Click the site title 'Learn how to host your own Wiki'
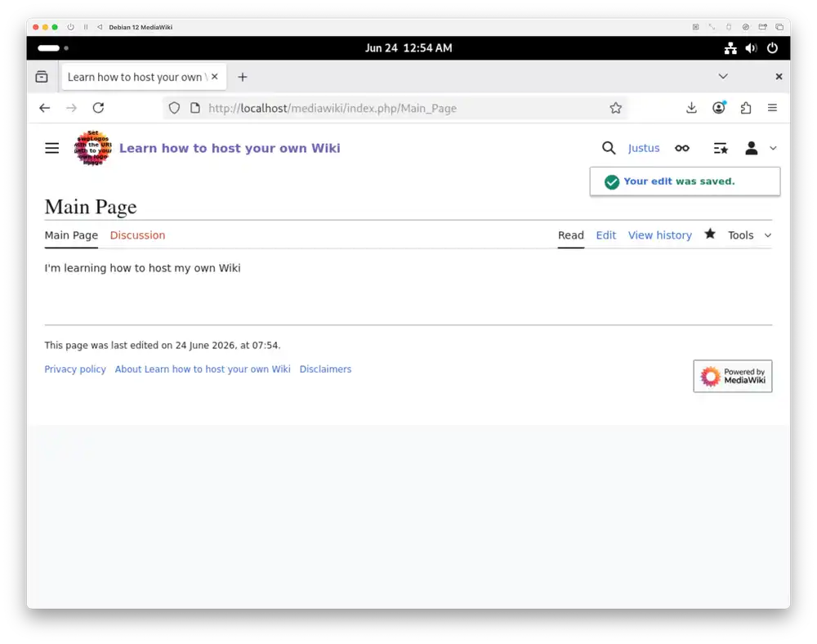Viewport: 817px width, 644px height. (x=230, y=149)
